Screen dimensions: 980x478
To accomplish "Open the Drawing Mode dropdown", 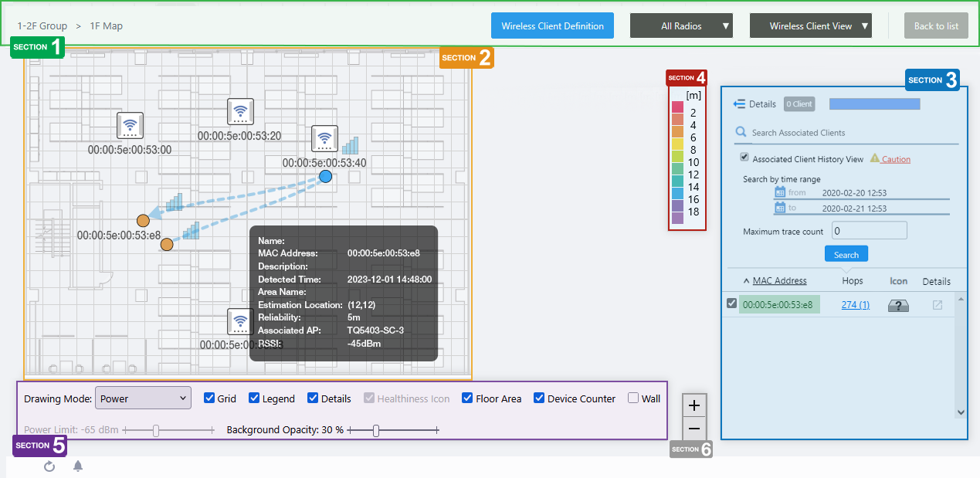I will coord(143,398).
